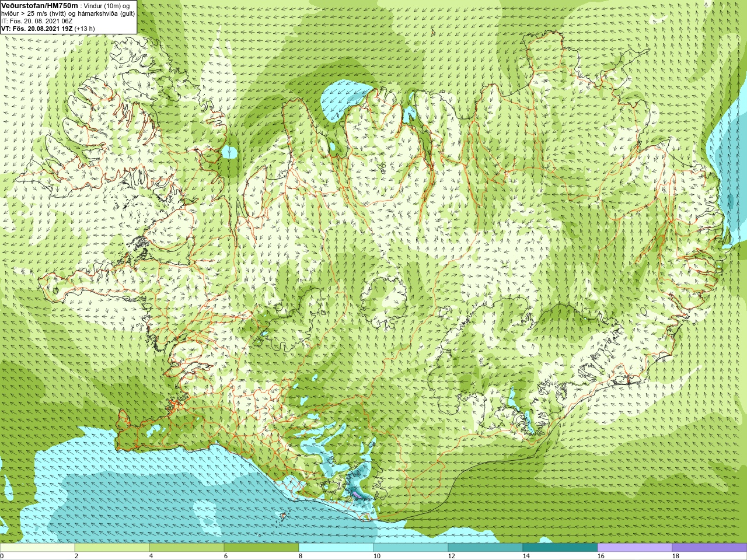Click the legend tick label "2"

pos(76,556)
